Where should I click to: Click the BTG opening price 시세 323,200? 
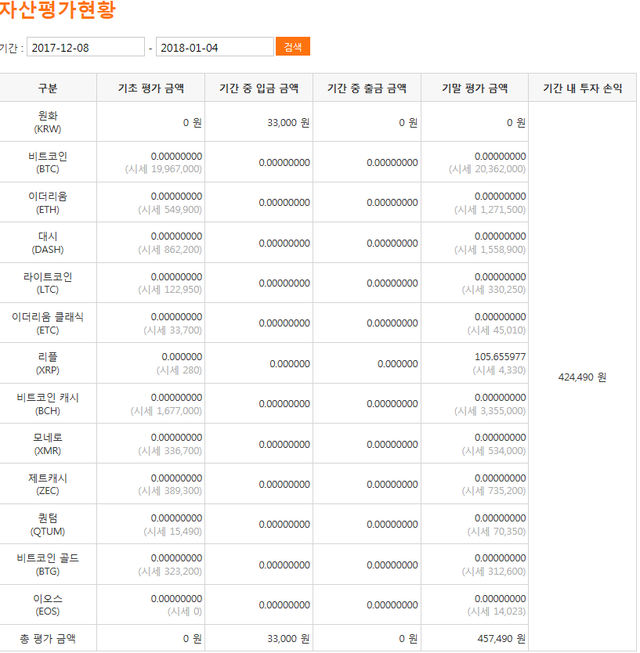tap(170, 571)
